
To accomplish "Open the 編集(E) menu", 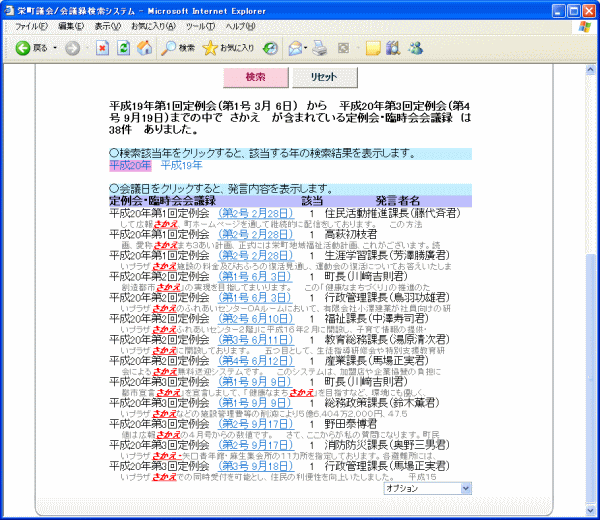I will click(x=71, y=26).
